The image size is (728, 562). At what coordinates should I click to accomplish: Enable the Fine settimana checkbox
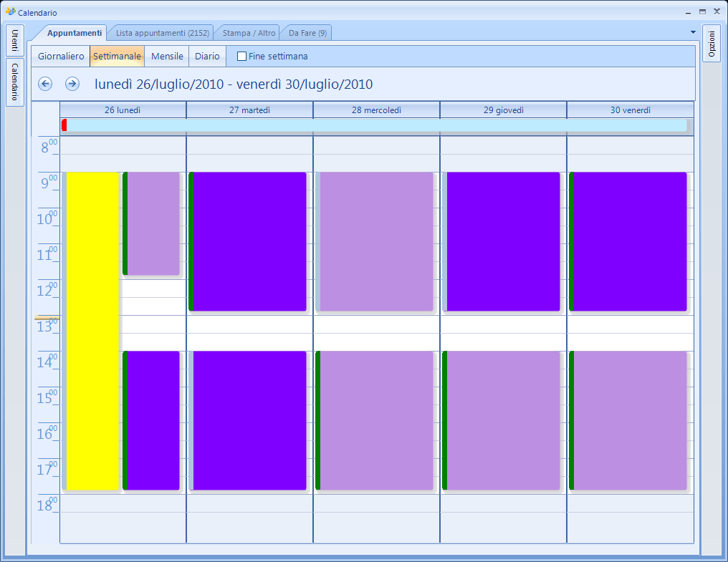click(242, 56)
